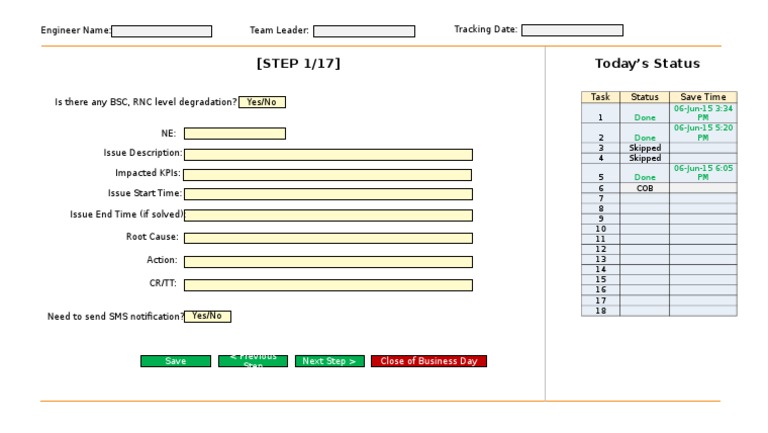Click the Issue End Time field

click(x=328, y=216)
